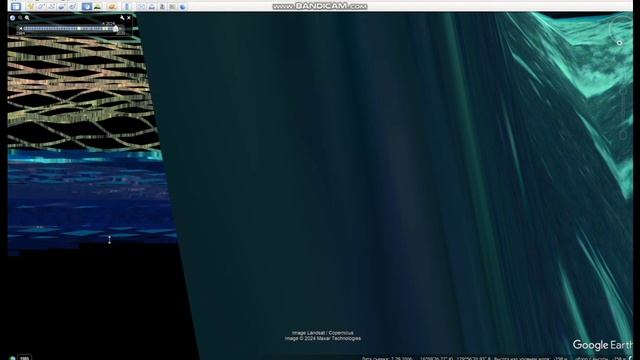Toggle sunlight across the landscape
This screenshot has height=360, width=640.
pos(98,7)
